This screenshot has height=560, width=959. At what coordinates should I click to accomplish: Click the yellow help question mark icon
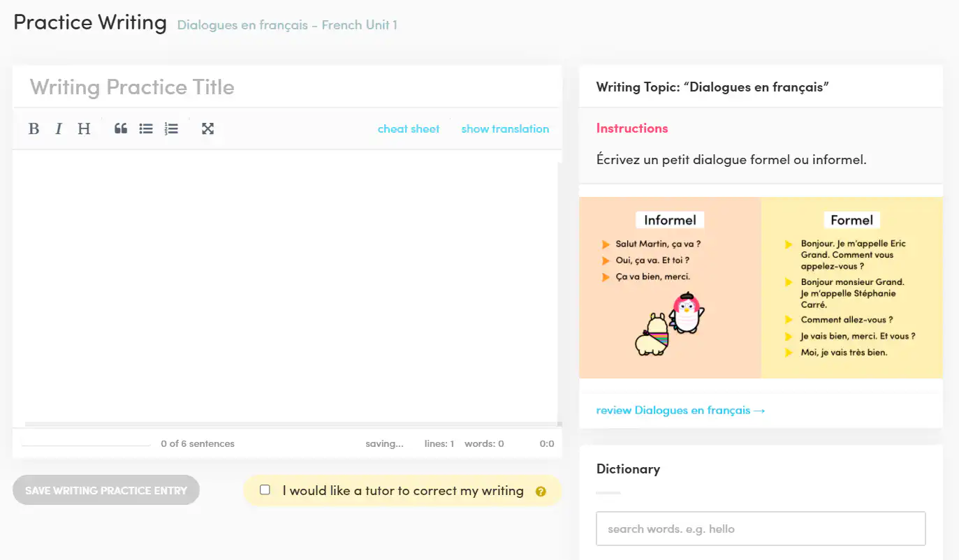540,492
